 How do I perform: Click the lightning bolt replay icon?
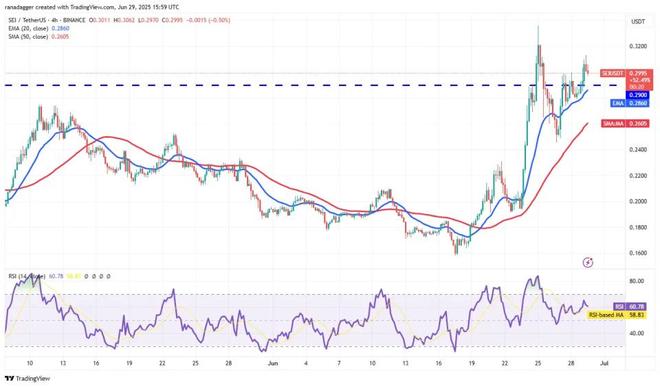click(x=588, y=263)
